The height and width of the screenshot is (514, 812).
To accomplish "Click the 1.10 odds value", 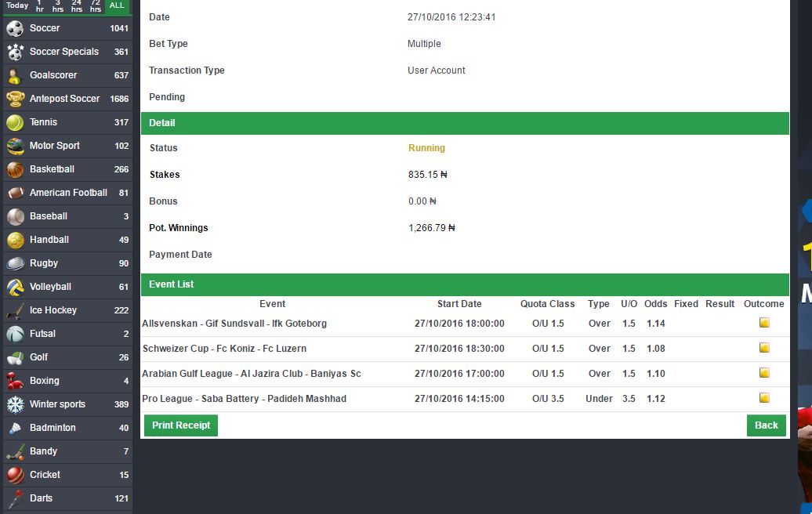I will [x=655, y=374].
